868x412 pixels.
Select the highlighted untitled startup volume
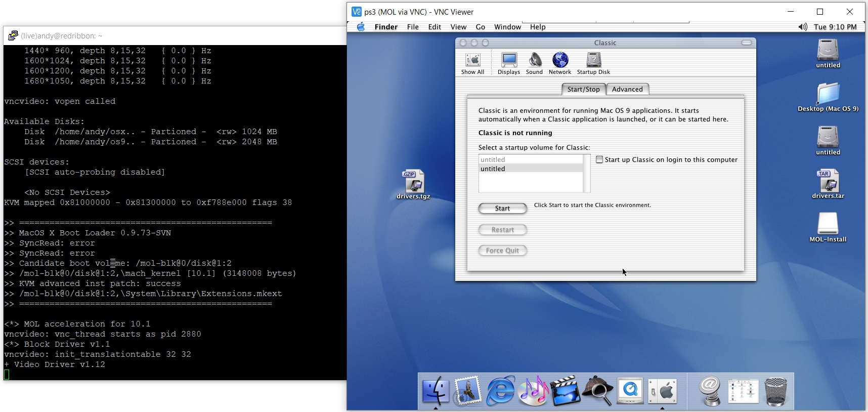tap(531, 169)
